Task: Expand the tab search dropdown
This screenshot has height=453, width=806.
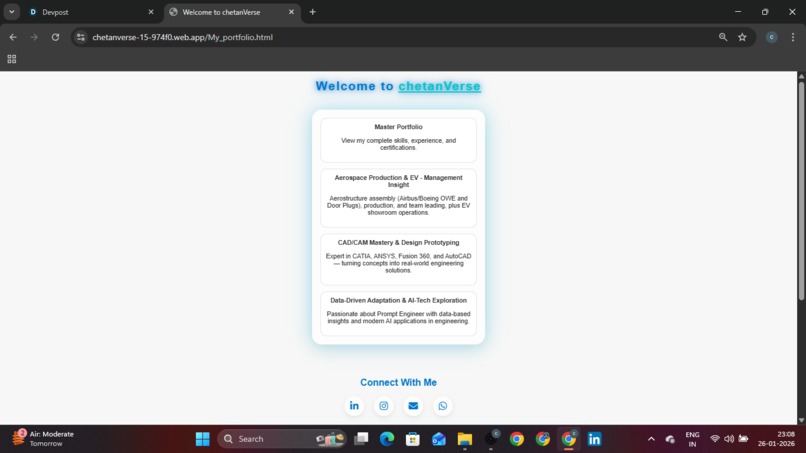Action: click(11, 12)
